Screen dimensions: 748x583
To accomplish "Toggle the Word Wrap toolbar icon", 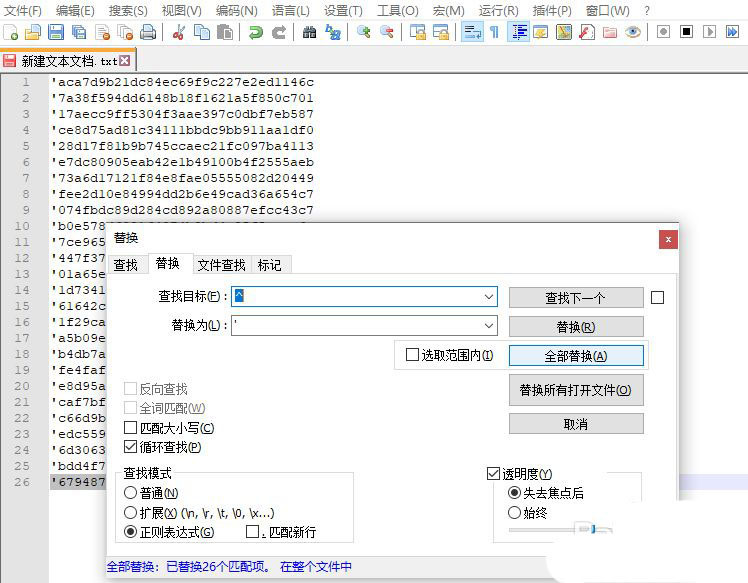I will (472, 32).
